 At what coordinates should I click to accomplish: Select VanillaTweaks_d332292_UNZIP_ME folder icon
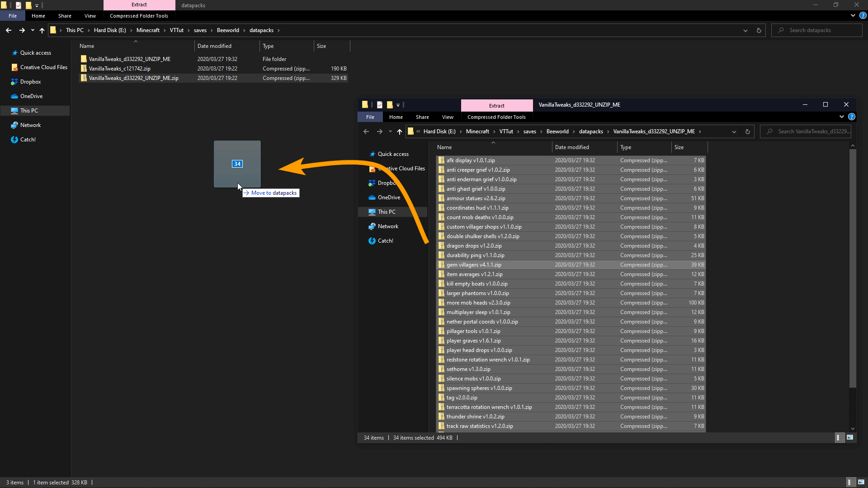click(x=84, y=59)
